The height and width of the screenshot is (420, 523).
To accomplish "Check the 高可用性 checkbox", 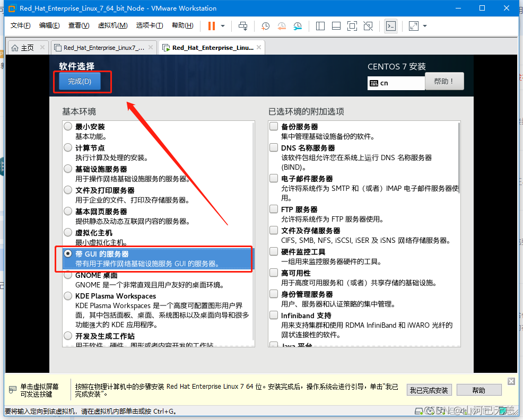I will (x=274, y=273).
